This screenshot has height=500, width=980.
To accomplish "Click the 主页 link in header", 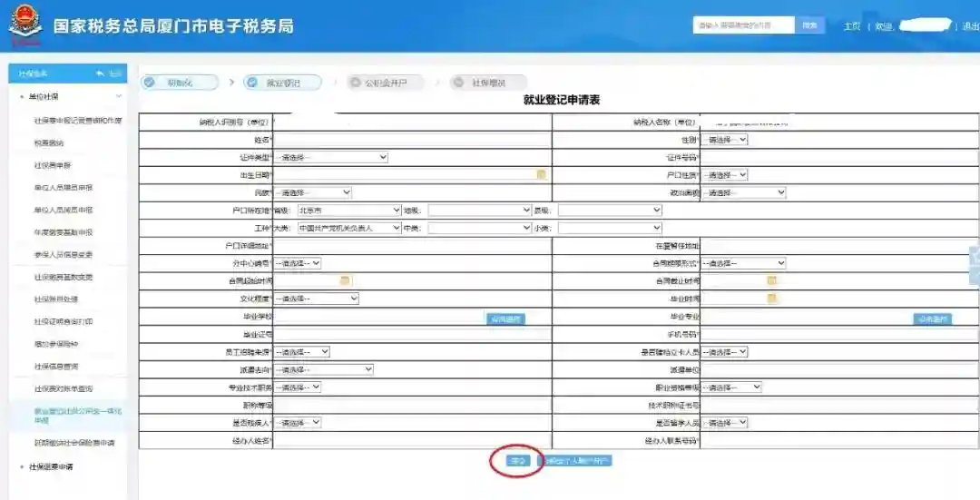I will pyautogui.click(x=851, y=26).
